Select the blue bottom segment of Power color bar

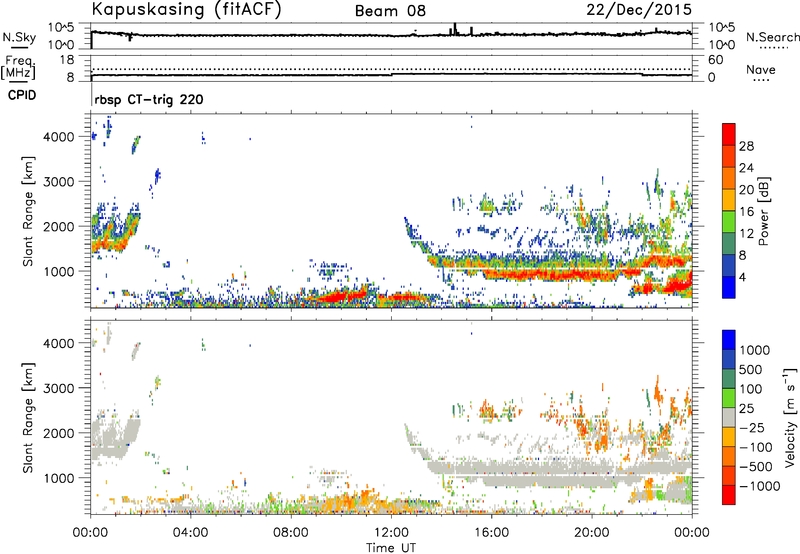pyautogui.click(x=729, y=287)
